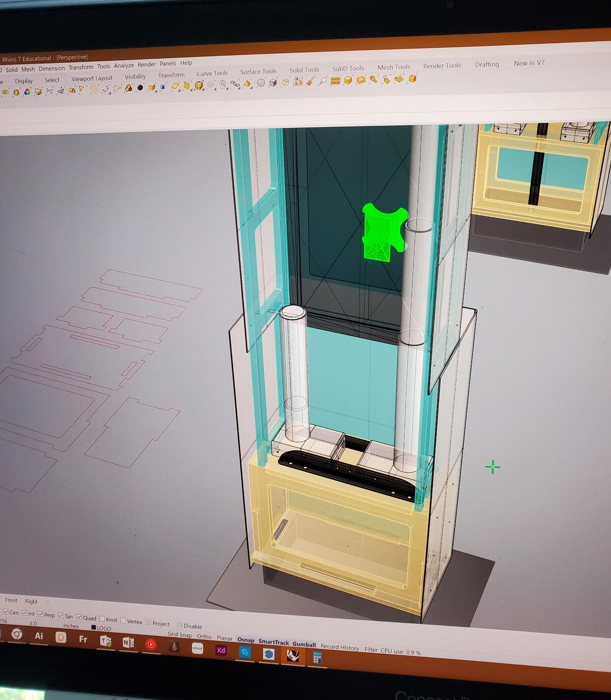Switch to the Curve Tools toolbar tab
Image resolution: width=611 pixels, height=700 pixels.
coord(212,73)
